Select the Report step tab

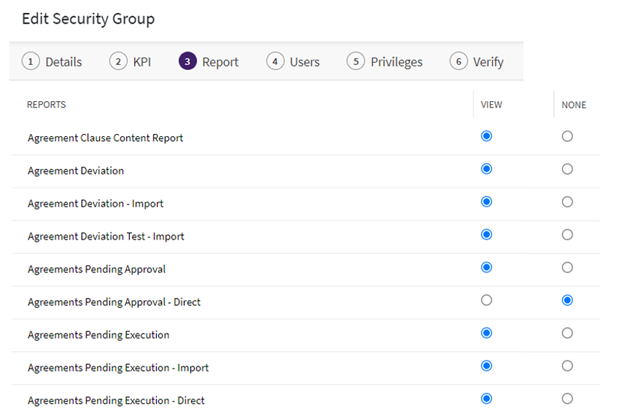click(x=210, y=62)
